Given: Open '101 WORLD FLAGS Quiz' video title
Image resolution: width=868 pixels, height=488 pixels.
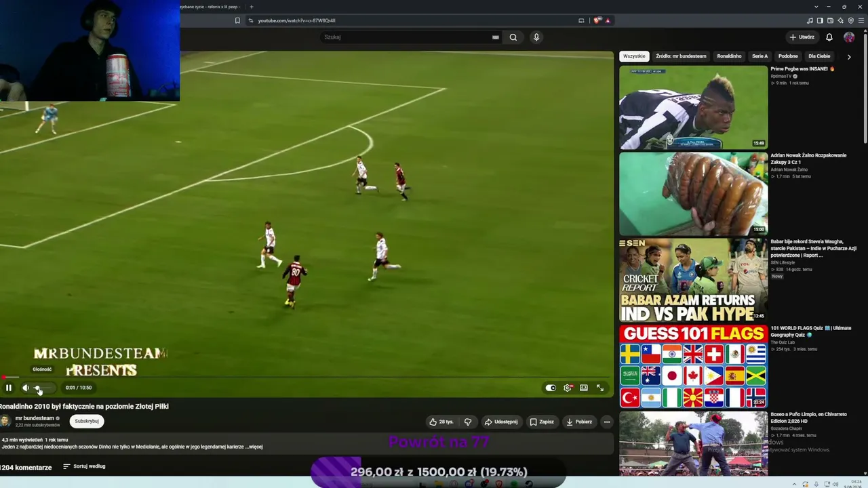Looking at the screenshot, I should [x=811, y=331].
